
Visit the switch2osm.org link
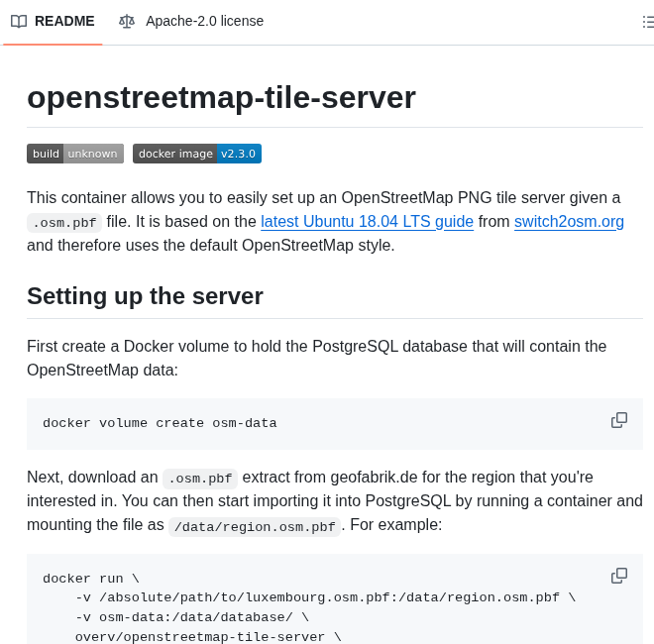pos(569,221)
